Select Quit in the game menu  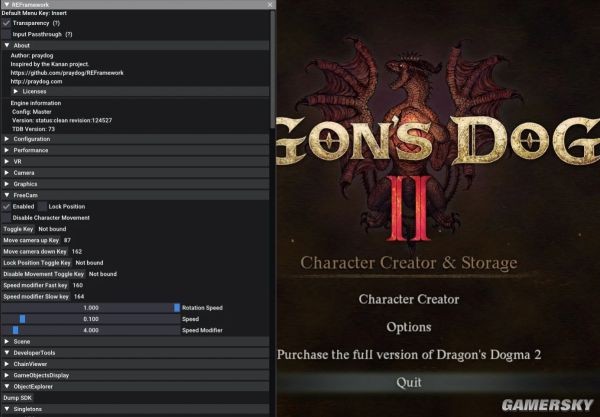click(409, 382)
